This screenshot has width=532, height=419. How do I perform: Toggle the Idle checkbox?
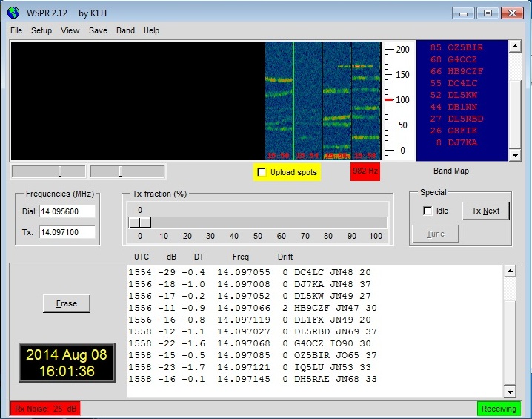pos(428,211)
